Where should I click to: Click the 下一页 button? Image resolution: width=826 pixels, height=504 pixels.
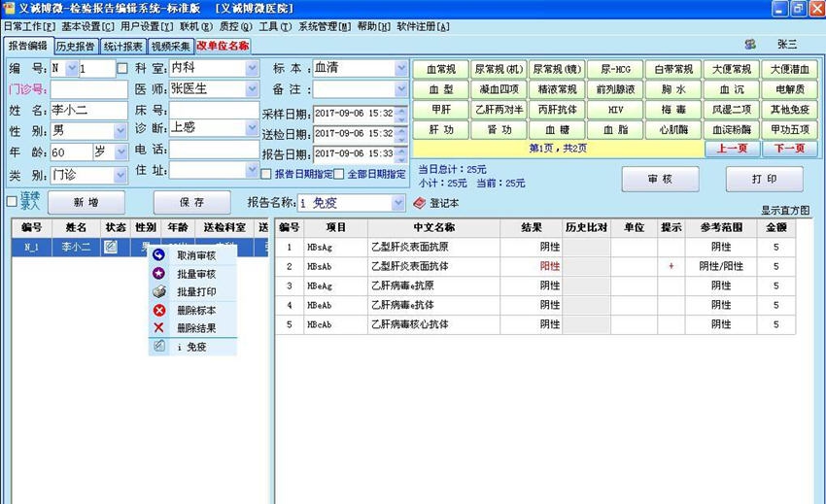[790, 149]
